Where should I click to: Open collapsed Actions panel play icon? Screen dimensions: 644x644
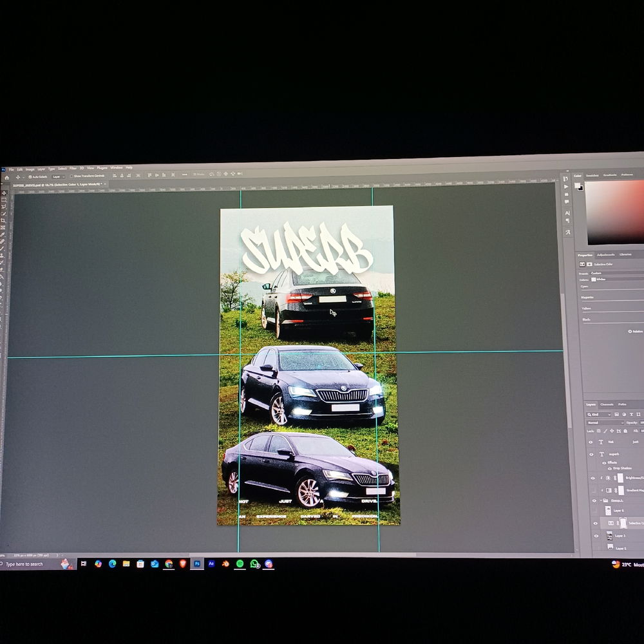coord(566,187)
